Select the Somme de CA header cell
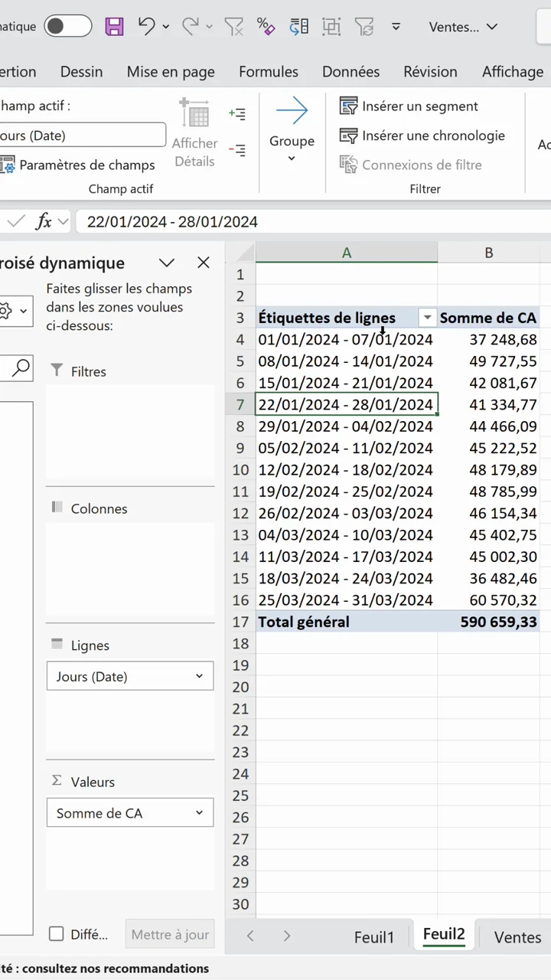Screen dimensions: 551x980 488,318
